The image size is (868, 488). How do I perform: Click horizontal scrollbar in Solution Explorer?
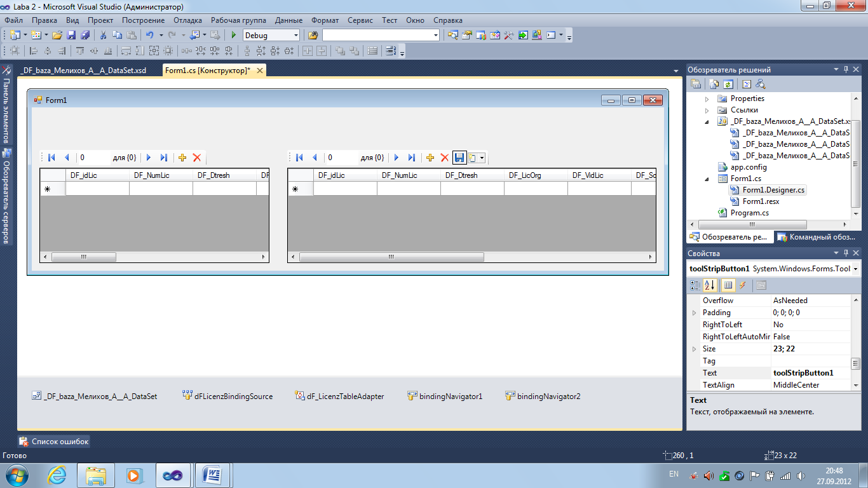(x=769, y=224)
